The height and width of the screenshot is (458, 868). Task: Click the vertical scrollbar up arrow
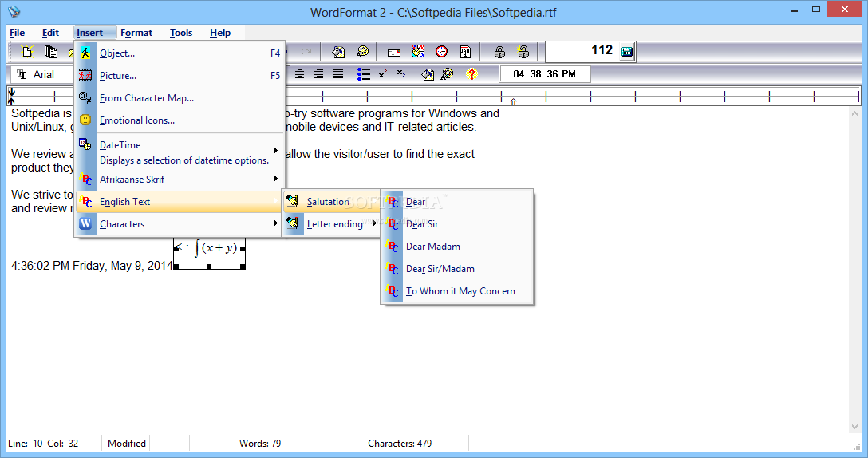854,113
